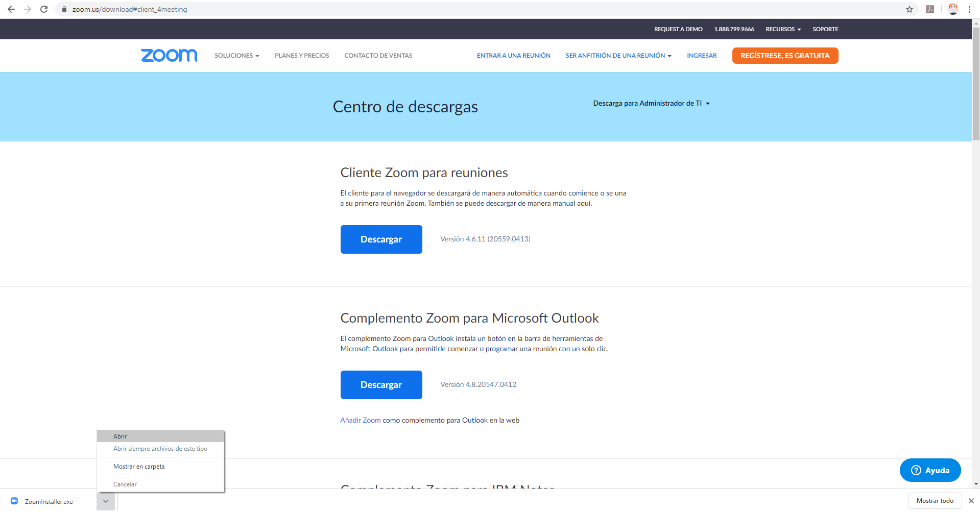Close the downloads bar
The height and width of the screenshot is (513, 980).
tap(971, 501)
